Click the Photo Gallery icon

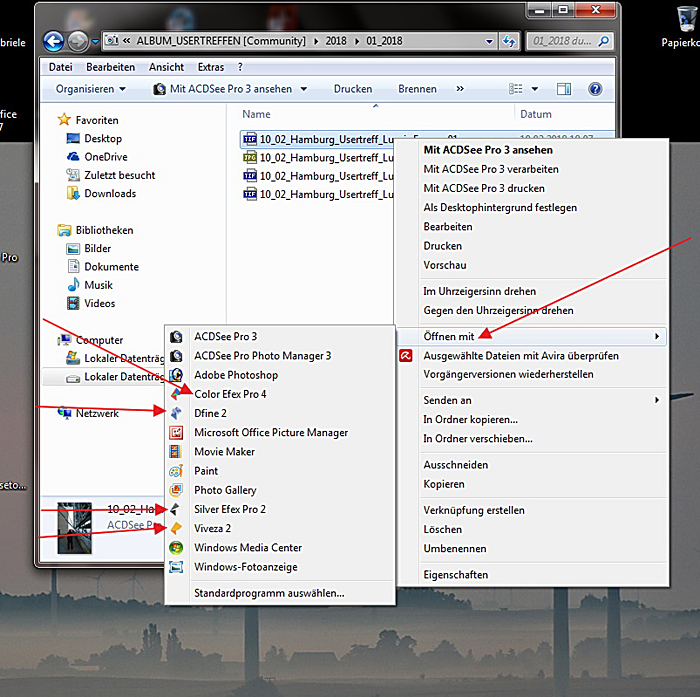pos(176,490)
